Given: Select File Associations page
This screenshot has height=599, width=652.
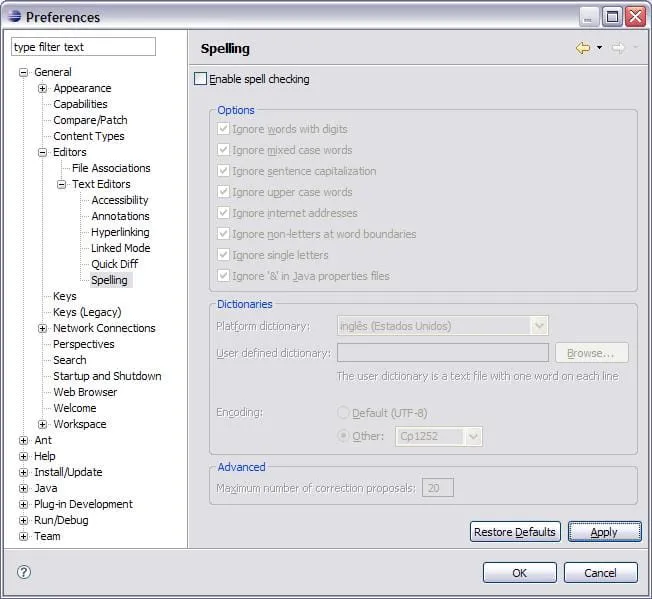Looking at the screenshot, I should 111,168.
